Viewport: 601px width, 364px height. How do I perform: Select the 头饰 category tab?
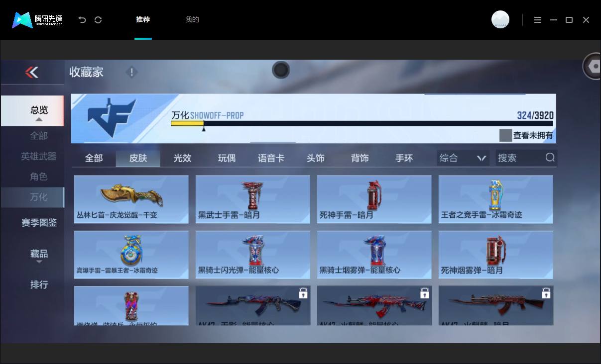[315, 158]
